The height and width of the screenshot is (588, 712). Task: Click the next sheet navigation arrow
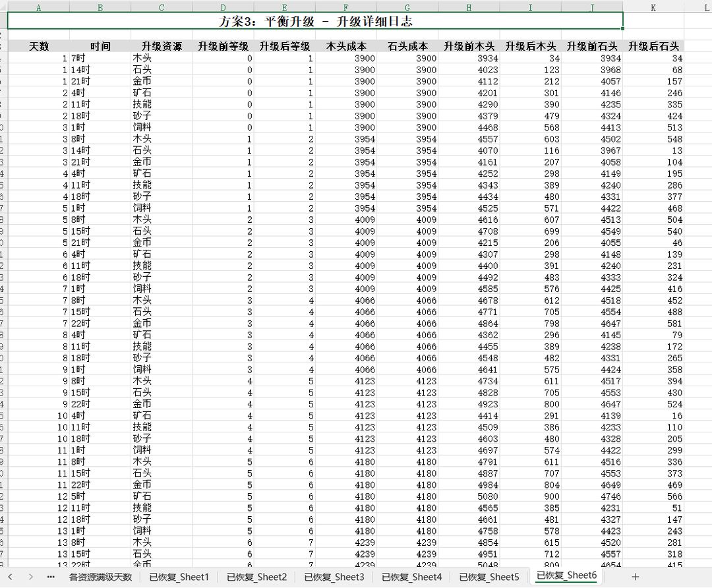click(30, 577)
